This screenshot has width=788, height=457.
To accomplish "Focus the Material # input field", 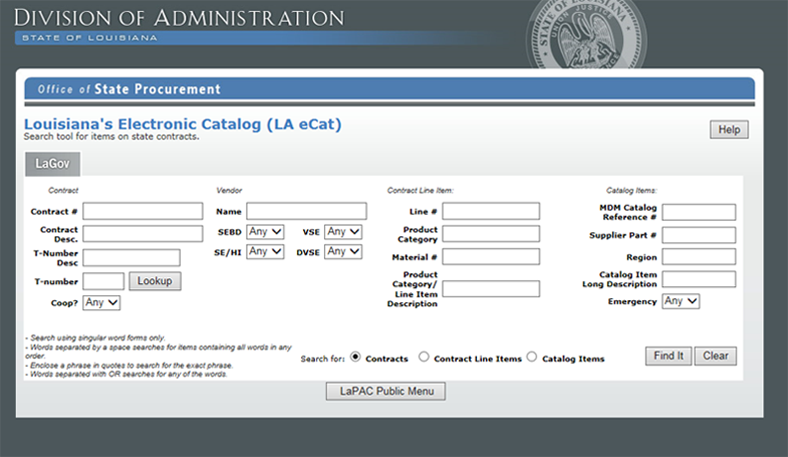I will (491, 256).
